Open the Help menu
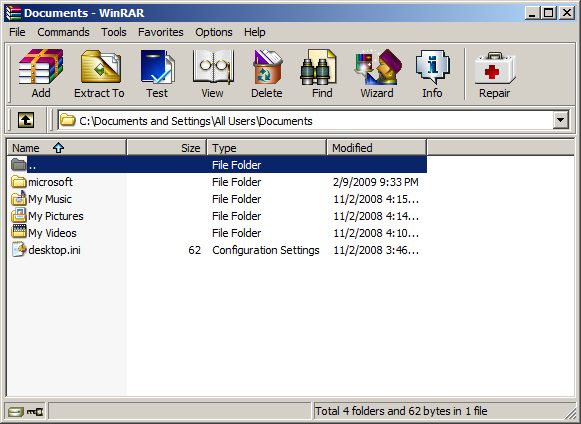Screen dimensions: 581x424 click(255, 32)
